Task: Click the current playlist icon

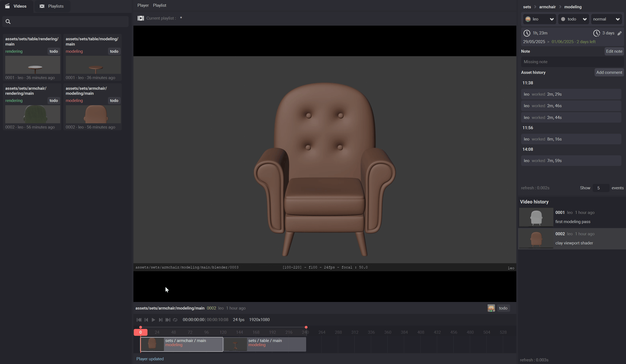Action: pos(141,18)
